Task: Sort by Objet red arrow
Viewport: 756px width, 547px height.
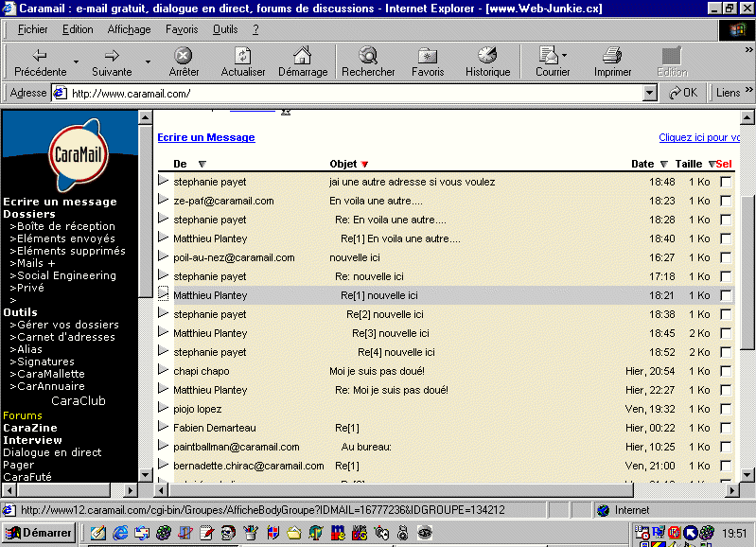Action: [x=364, y=165]
